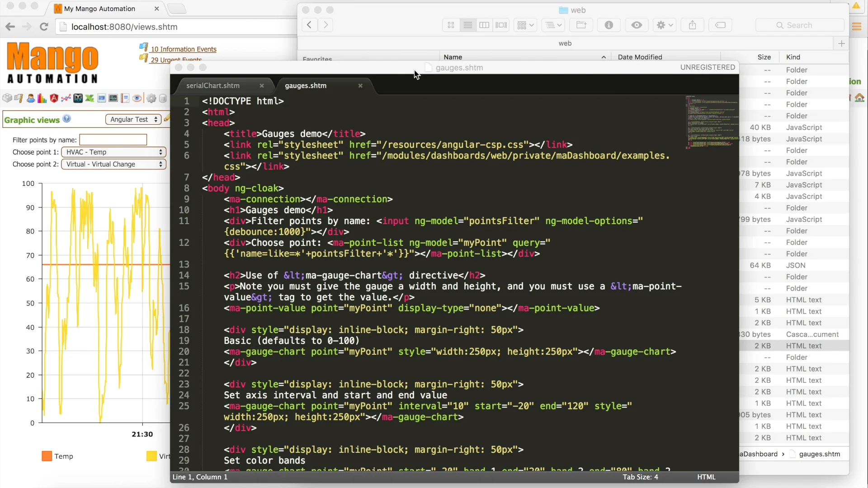The image size is (868, 488).
Task: Click the Graphic views help question icon
Action: [66, 119]
